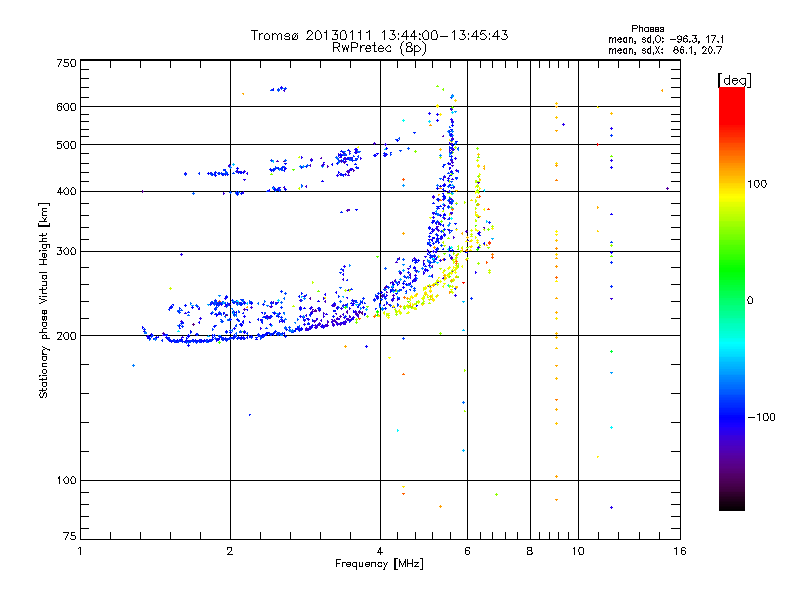Click the colorbar tick label '-100'
The image size is (800, 600).
point(762,417)
